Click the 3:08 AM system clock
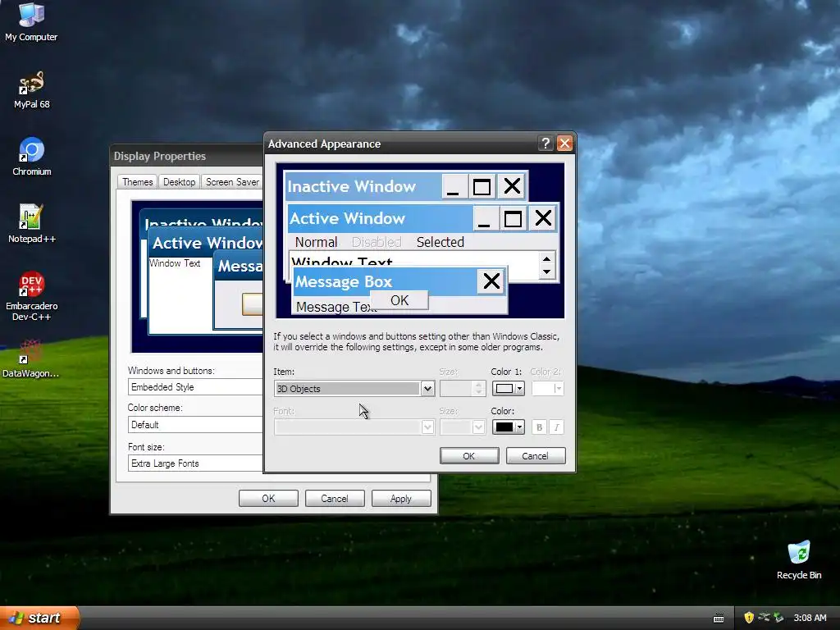The height and width of the screenshot is (630, 840). pyautogui.click(x=810, y=618)
